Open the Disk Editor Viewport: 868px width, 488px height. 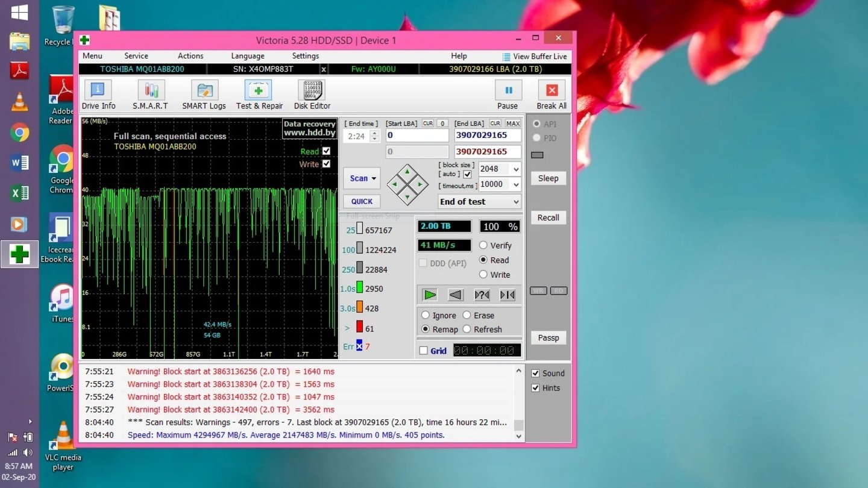click(312, 95)
